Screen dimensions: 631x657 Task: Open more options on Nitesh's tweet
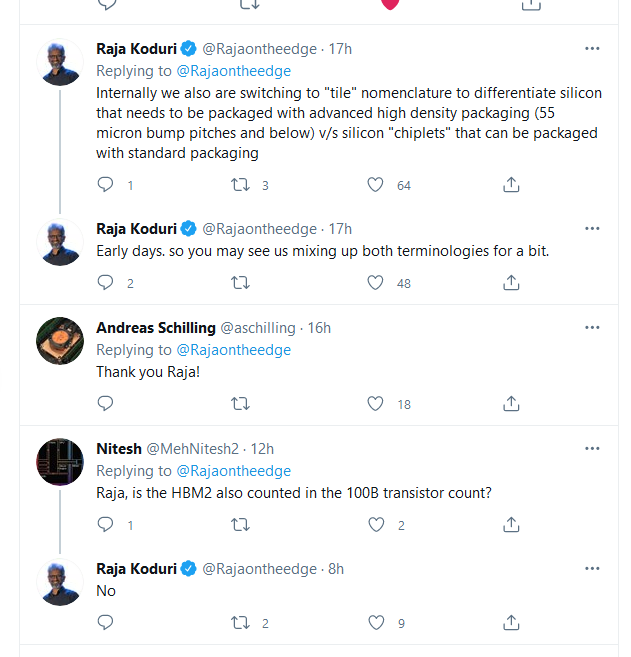click(593, 448)
